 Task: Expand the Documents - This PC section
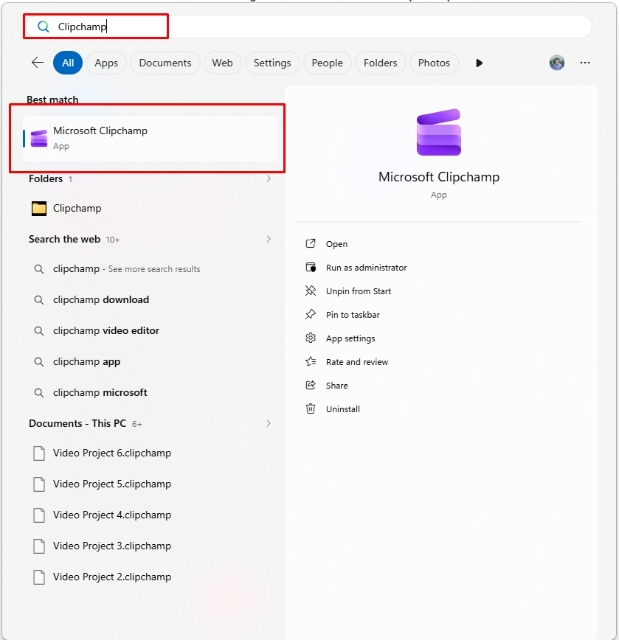(x=268, y=423)
